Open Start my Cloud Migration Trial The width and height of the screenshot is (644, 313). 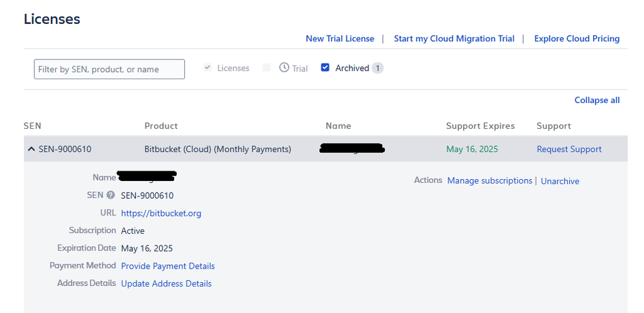(454, 39)
